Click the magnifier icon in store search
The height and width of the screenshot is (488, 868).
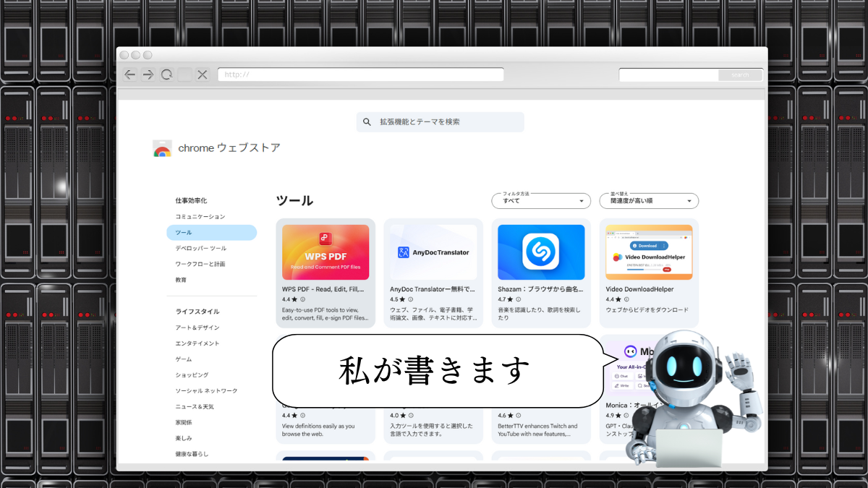pos(367,122)
